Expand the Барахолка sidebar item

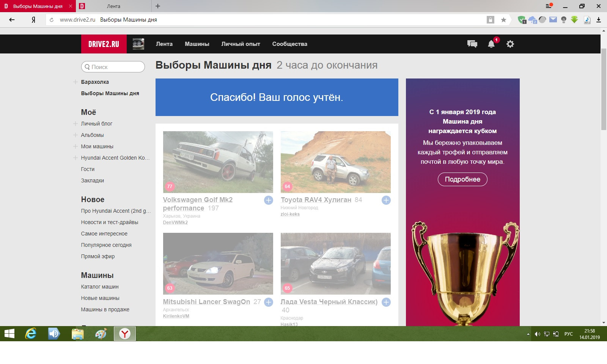[x=75, y=82]
